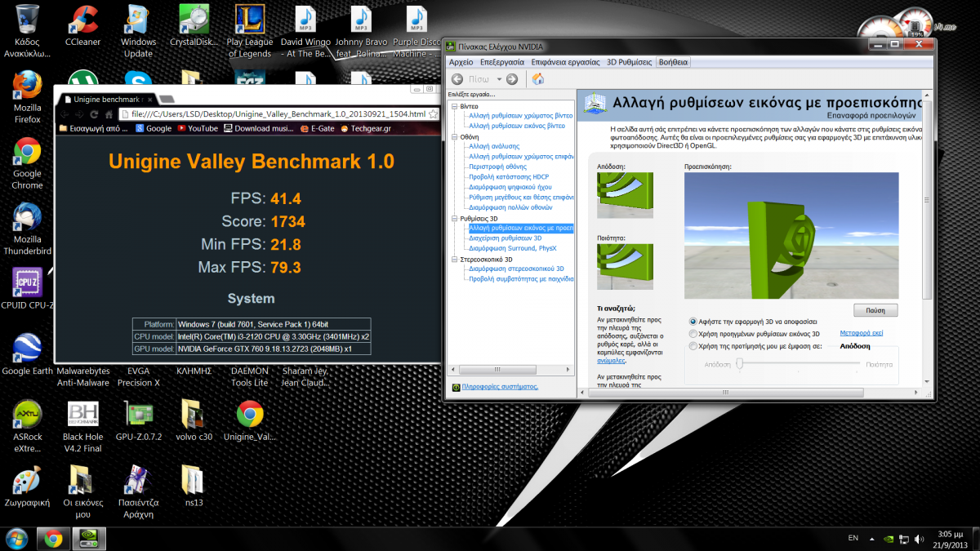Select 'Διαμόρφωση Surround, PhysX' tree item
The image size is (980, 551).
(513, 248)
